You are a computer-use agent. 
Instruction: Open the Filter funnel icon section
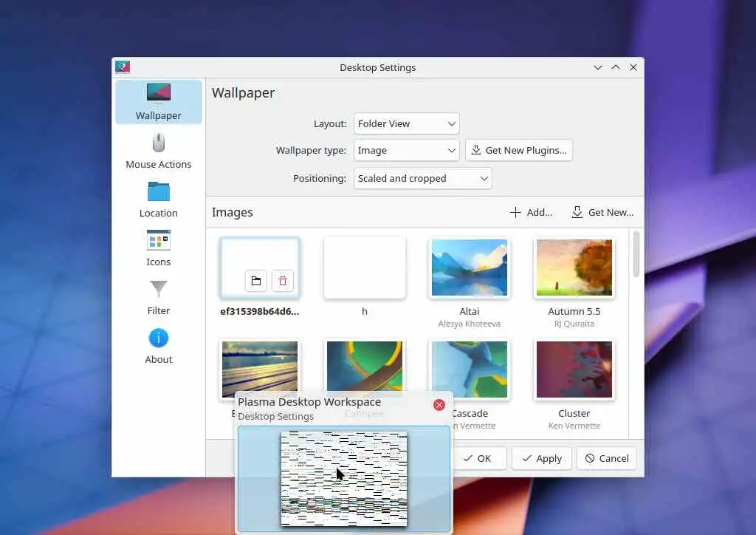159,288
